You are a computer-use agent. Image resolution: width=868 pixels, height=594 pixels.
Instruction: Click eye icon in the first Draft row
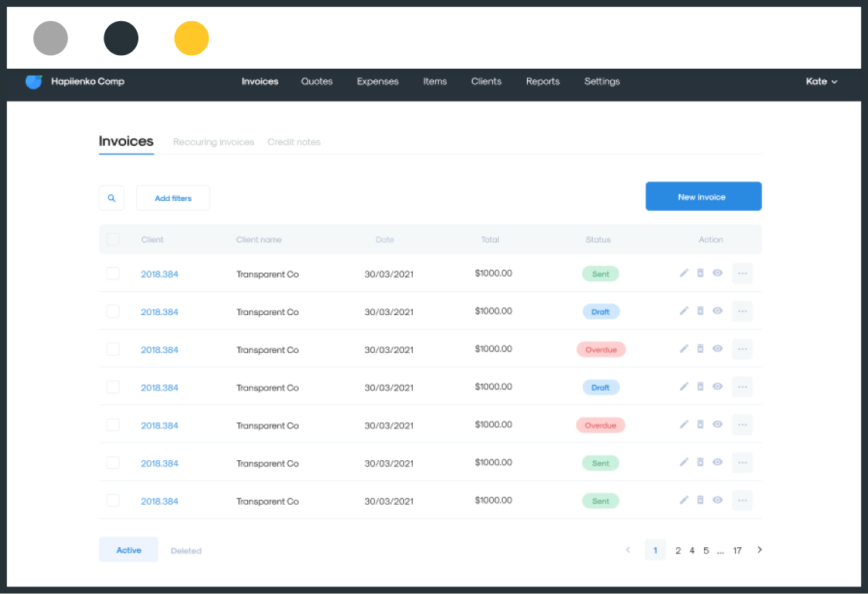click(x=718, y=311)
